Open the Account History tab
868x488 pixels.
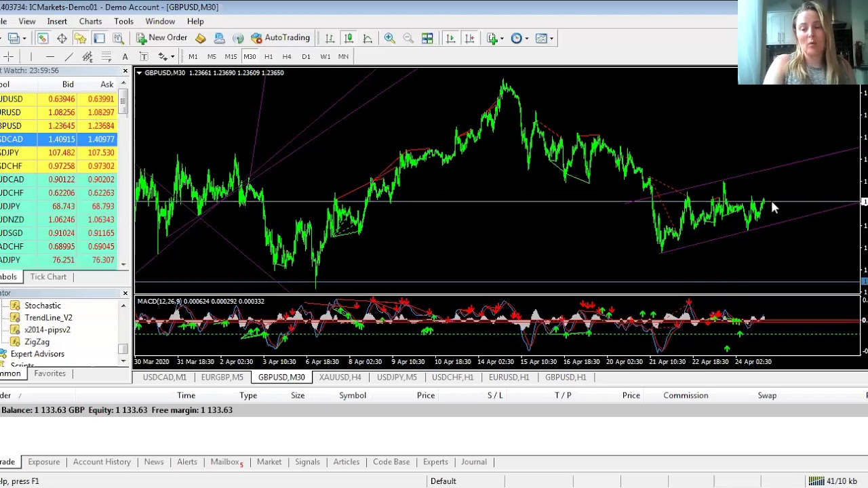[102, 462]
